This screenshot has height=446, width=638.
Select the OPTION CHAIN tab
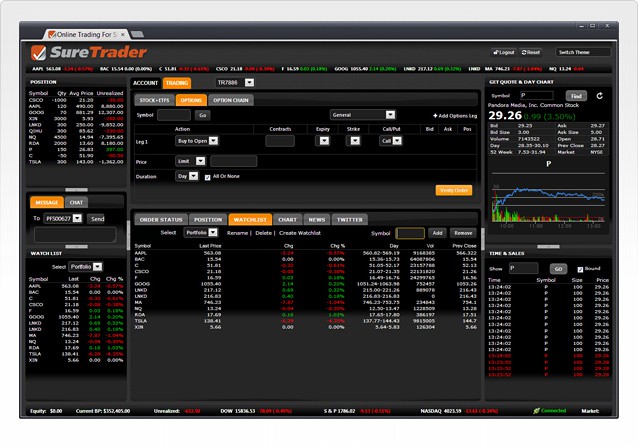coord(231,100)
